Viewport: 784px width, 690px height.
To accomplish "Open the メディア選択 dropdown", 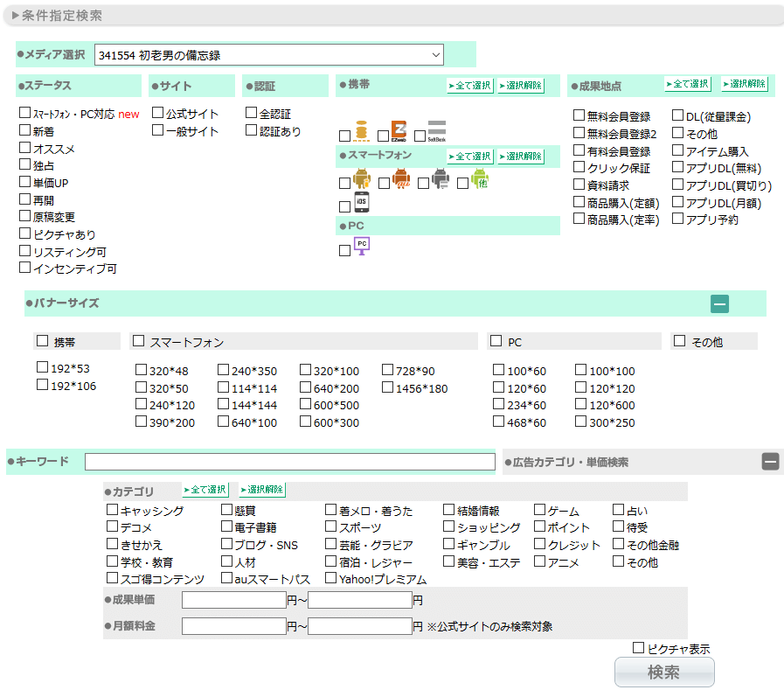I will tap(269, 55).
